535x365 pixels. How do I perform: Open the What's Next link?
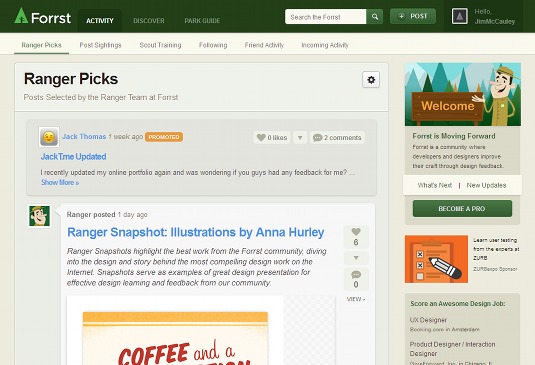(x=435, y=185)
